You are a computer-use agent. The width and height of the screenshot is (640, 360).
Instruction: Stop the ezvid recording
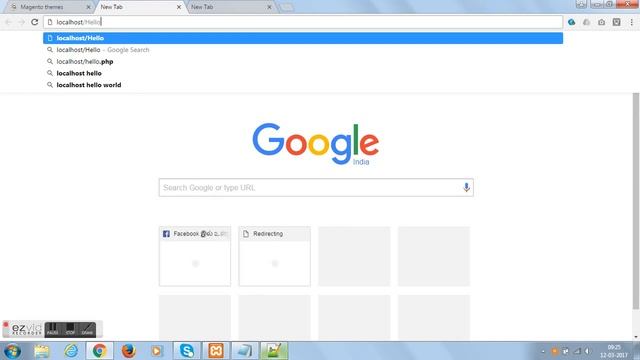(70, 329)
